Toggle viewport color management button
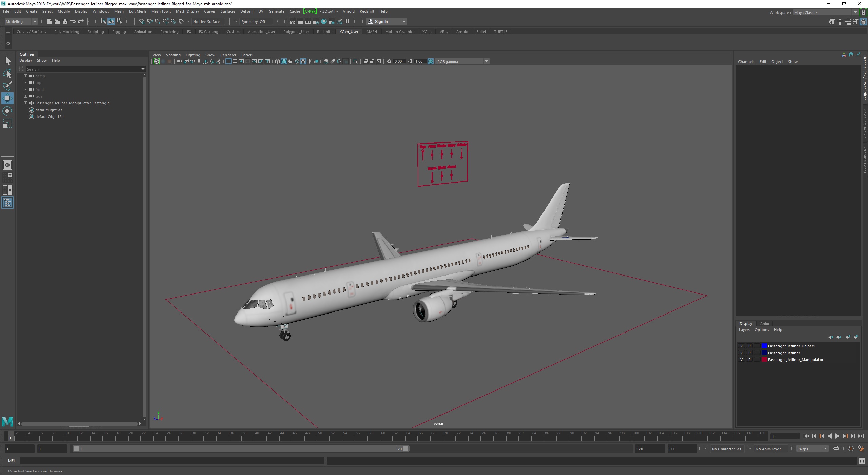 coord(431,61)
